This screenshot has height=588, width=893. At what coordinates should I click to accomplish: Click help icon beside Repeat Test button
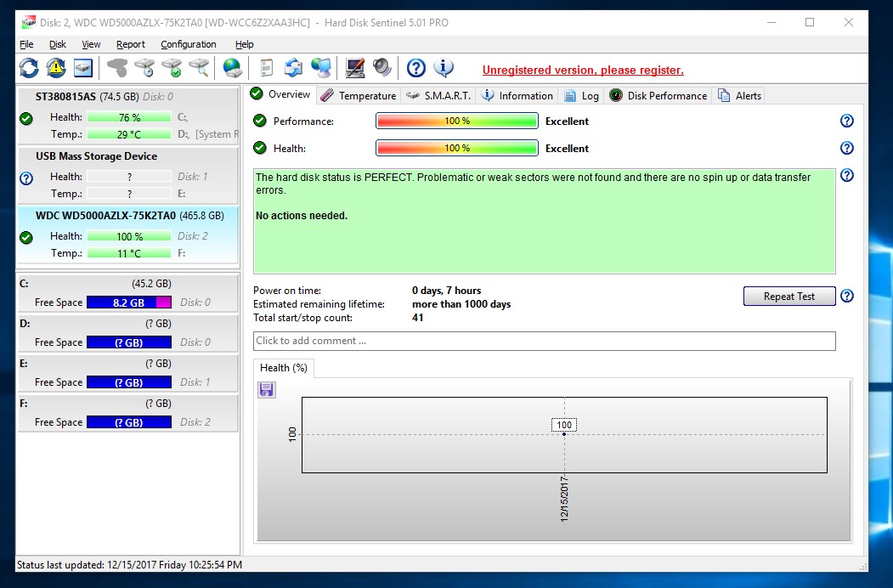[x=846, y=297]
